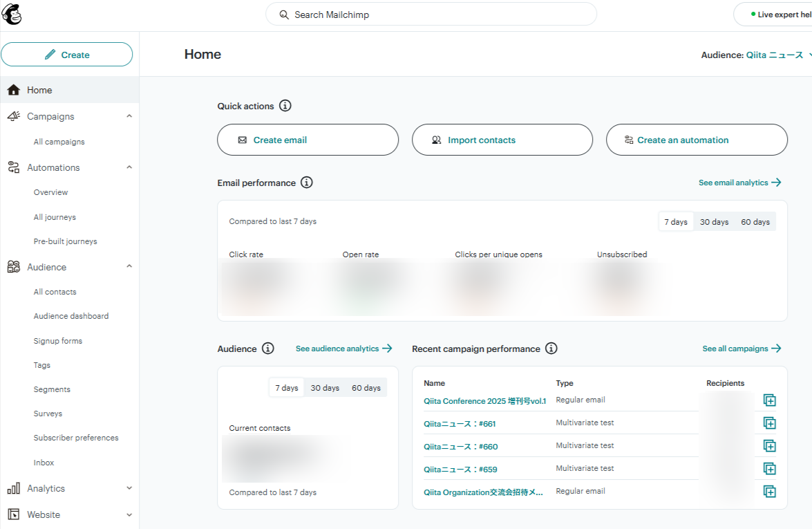Open Qiita Organization交流会招待 campaign link
Screen dimensions: 812x529
(483, 492)
